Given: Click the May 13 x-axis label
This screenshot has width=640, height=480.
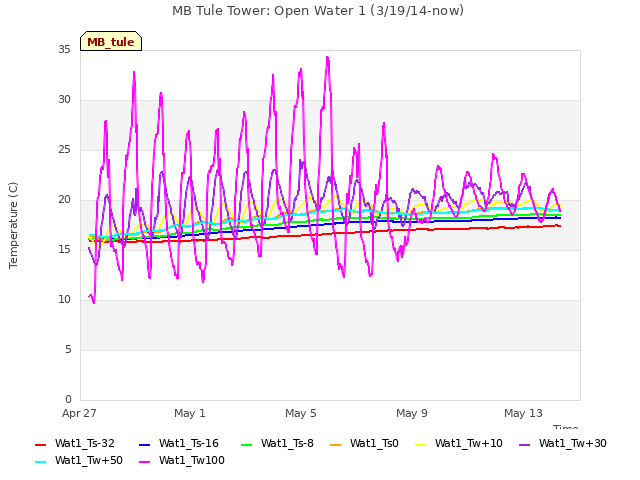Looking at the screenshot, I should [523, 413].
